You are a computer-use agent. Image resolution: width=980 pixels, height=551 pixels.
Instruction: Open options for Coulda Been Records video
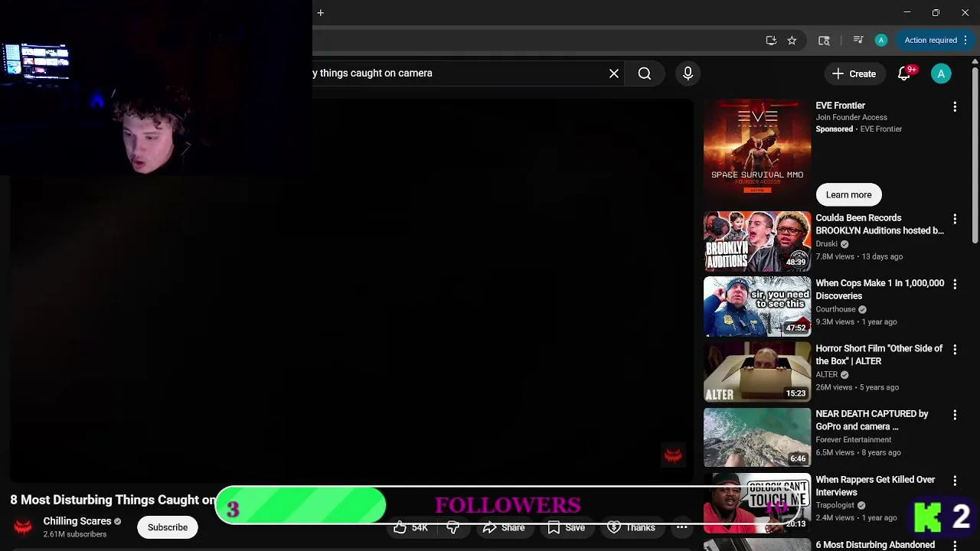(955, 219)
